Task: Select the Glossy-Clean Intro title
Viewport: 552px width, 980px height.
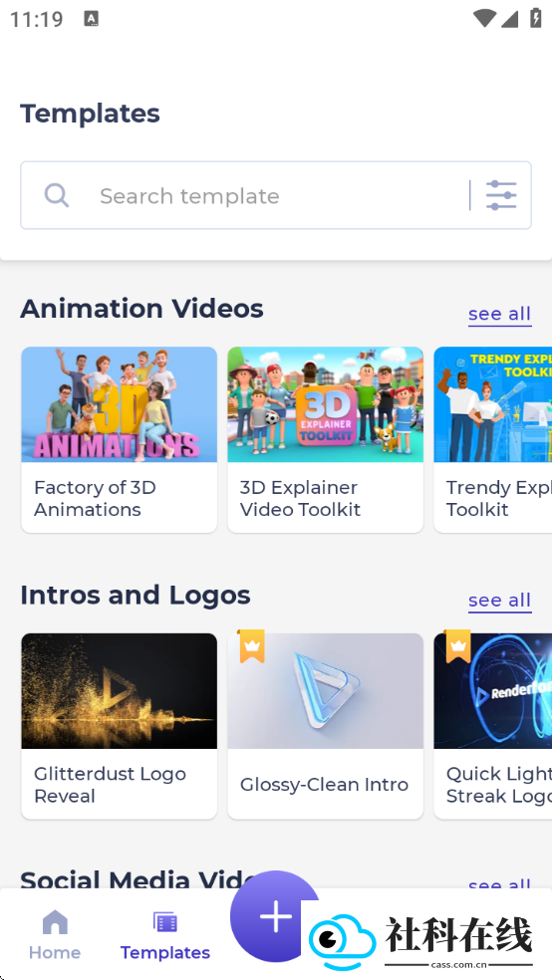Action: click(325, 785)
